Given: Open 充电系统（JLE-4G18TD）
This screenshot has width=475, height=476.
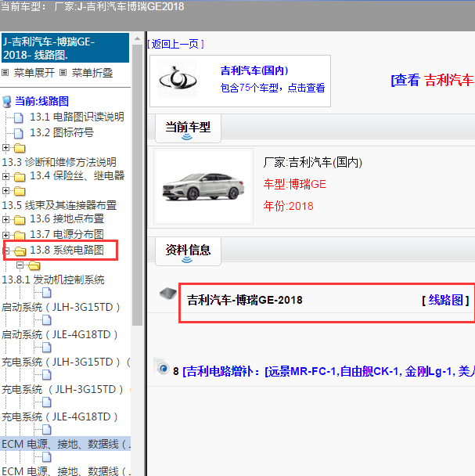Looking at the screenshot, I should (59, 416).
